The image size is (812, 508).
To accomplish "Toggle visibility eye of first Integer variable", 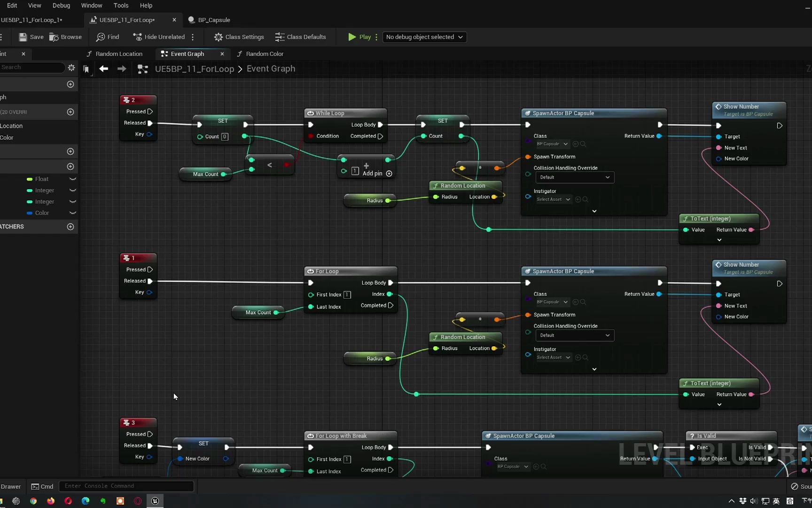I will (x=73, y=190).
